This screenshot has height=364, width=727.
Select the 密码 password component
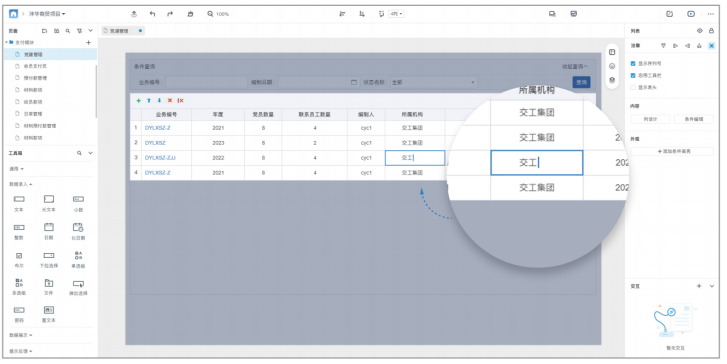[19, 314]
